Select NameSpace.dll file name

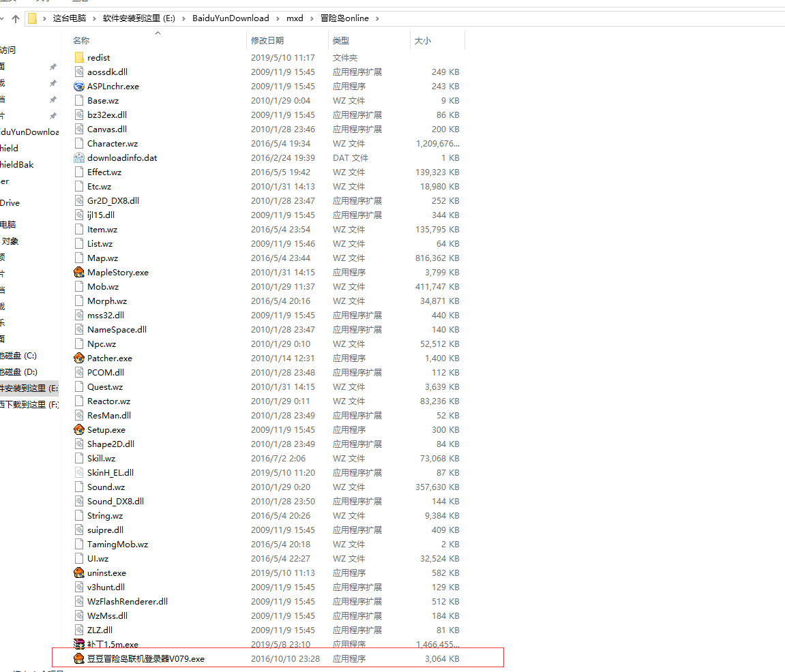[117, 330]
